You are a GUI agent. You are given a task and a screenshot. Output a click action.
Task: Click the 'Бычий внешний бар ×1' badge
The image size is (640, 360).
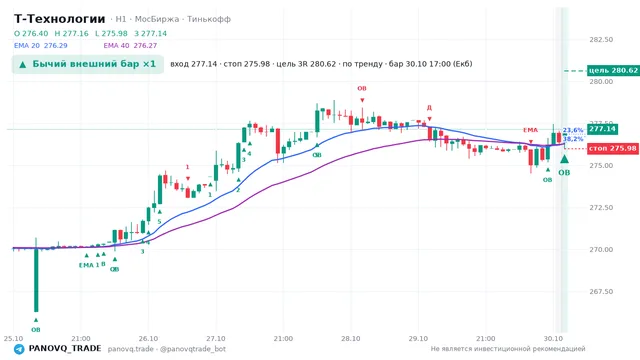coord(88,64)
